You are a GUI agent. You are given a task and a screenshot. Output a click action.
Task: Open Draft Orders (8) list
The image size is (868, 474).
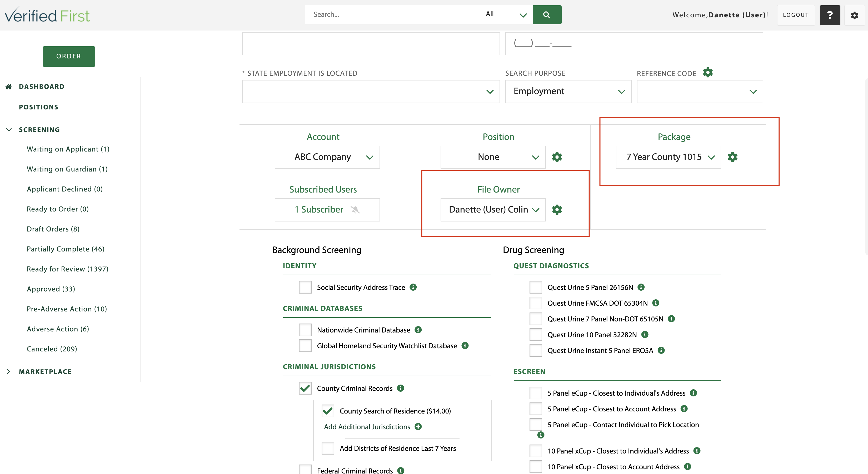(53, 229)
